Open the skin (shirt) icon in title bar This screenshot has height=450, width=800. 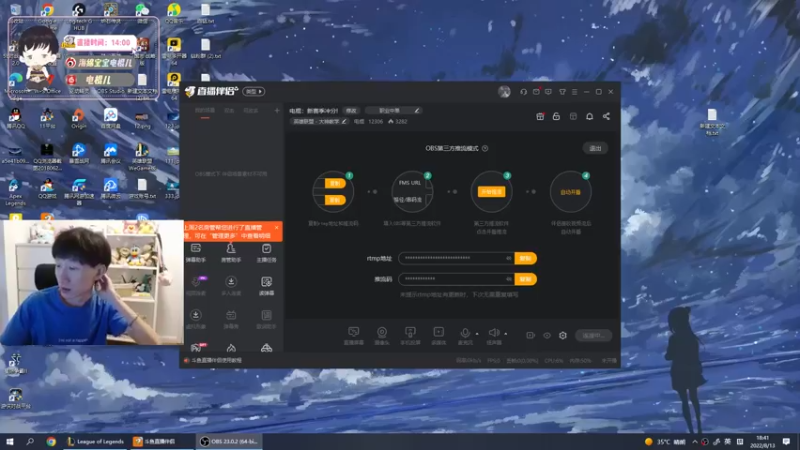pyautogui.click(x=562, y=92)
